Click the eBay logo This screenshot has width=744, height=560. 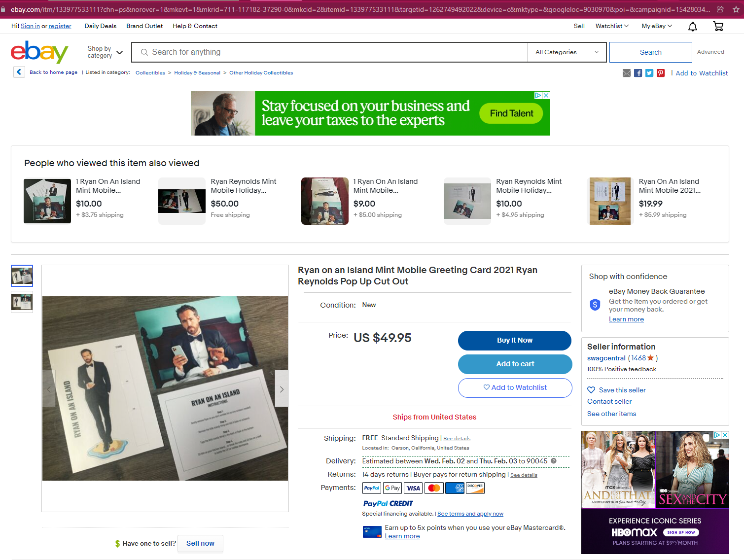(39, 52)
